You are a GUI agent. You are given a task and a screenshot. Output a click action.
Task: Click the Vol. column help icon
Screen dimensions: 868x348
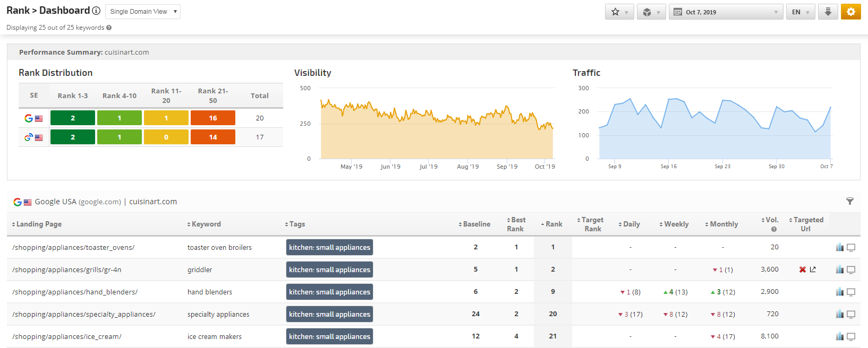[x=774, y=230]
